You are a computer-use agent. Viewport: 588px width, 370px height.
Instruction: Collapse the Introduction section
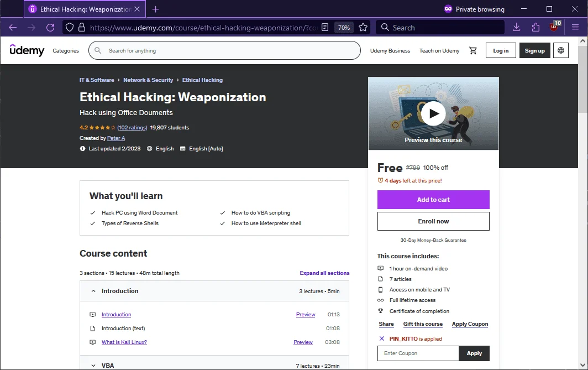[x=214, y=291]
